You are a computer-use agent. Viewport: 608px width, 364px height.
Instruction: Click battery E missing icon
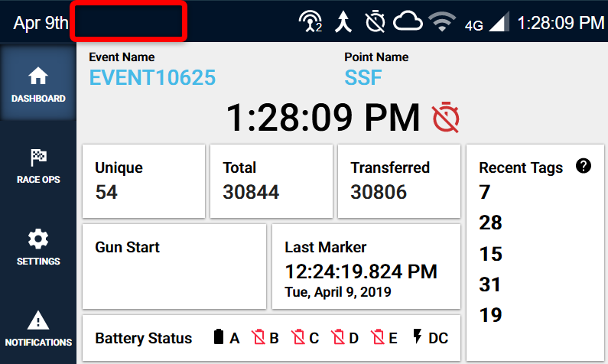[378, 336]
